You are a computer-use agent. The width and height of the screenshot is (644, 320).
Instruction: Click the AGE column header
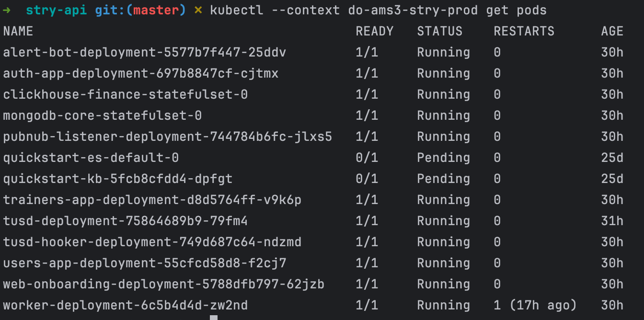(x=612, y=31)
